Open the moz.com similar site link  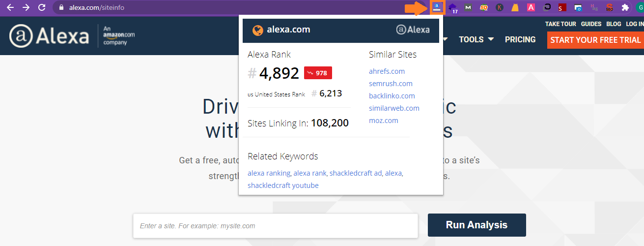[x=384, y=121]
